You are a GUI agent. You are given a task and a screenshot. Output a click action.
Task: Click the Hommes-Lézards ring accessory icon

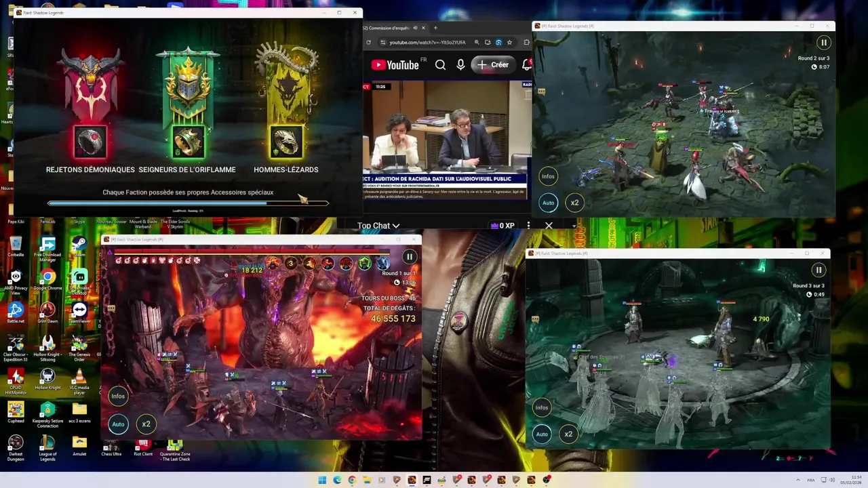pos(285,142)
